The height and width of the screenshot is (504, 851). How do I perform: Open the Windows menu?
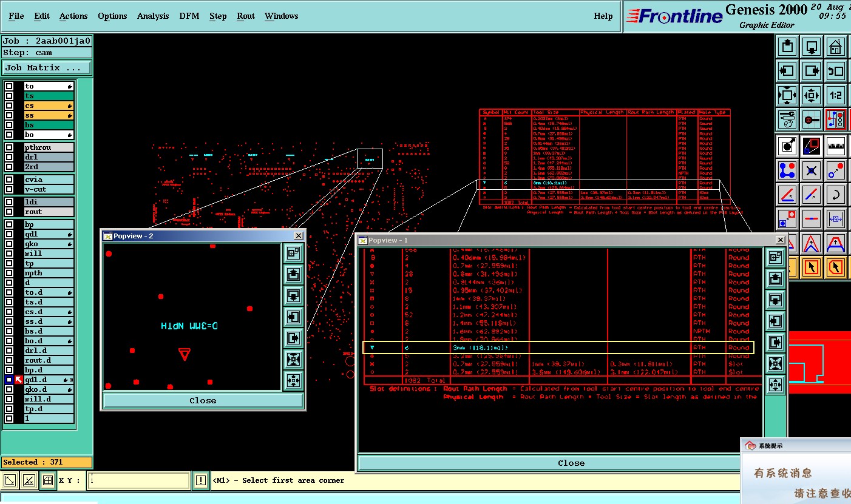(x=281, y=16)
